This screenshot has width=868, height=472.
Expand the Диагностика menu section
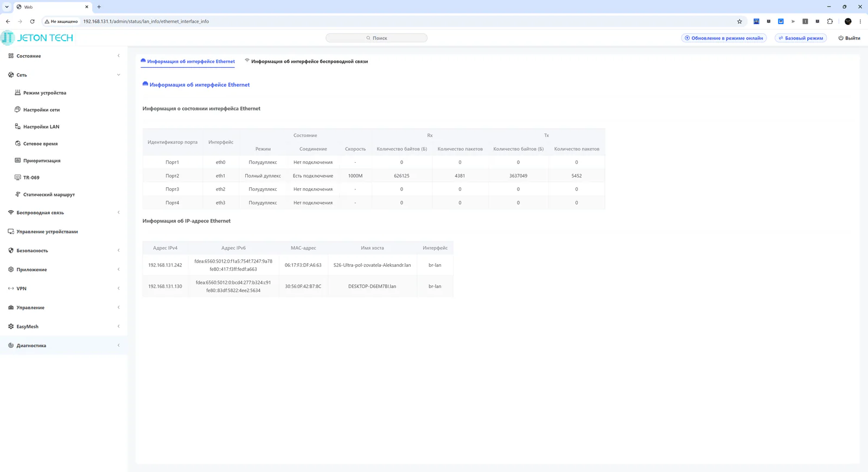(x=118, y=346)
